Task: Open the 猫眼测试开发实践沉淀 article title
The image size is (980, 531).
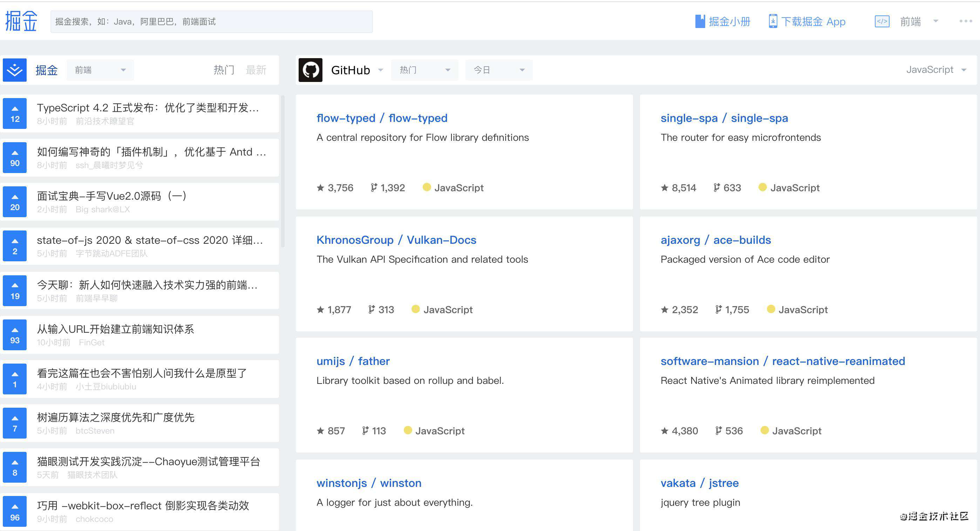Action: (149, 461)
